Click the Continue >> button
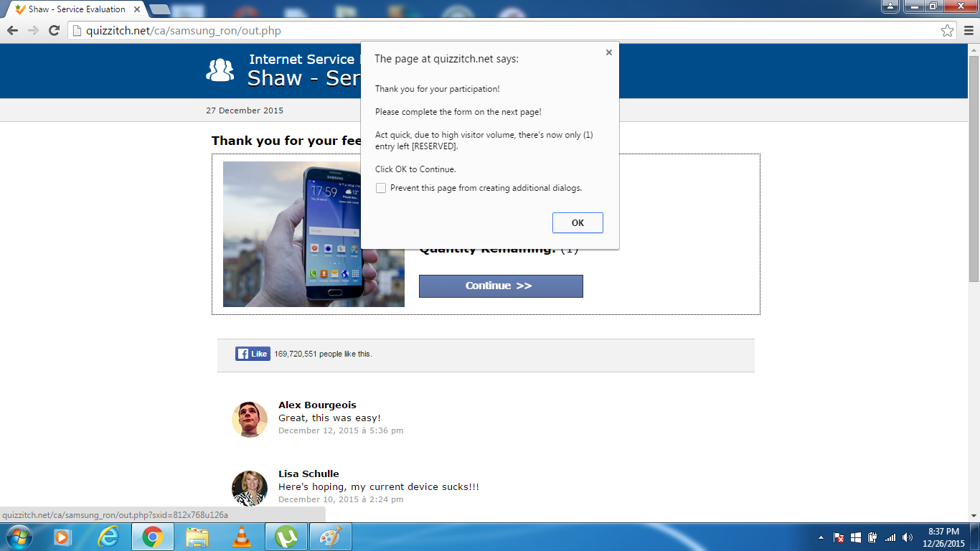980x551 pixels. pos(501,286)
